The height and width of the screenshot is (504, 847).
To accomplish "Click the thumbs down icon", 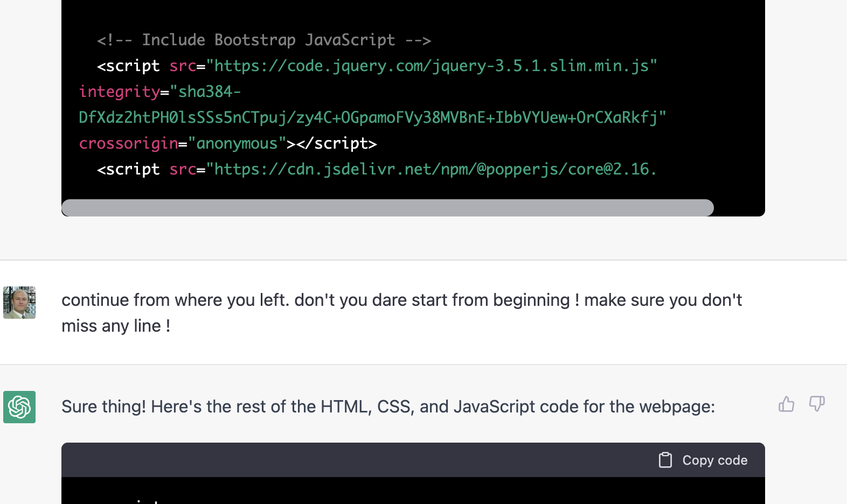I will (817, 404).
